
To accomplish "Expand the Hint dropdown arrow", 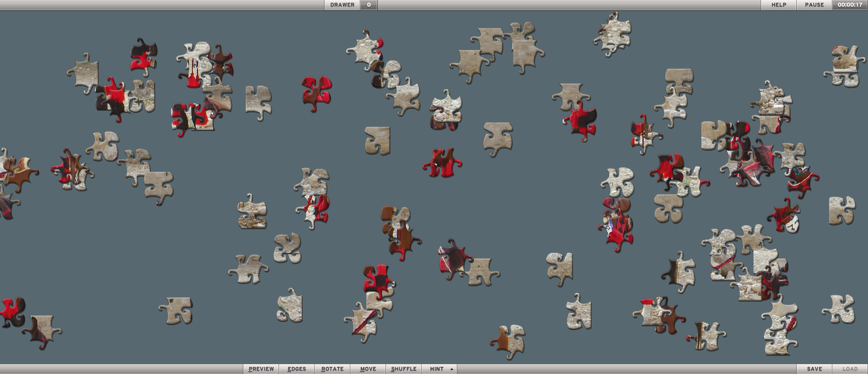I will pyautogui.click(x=452, y=369).
